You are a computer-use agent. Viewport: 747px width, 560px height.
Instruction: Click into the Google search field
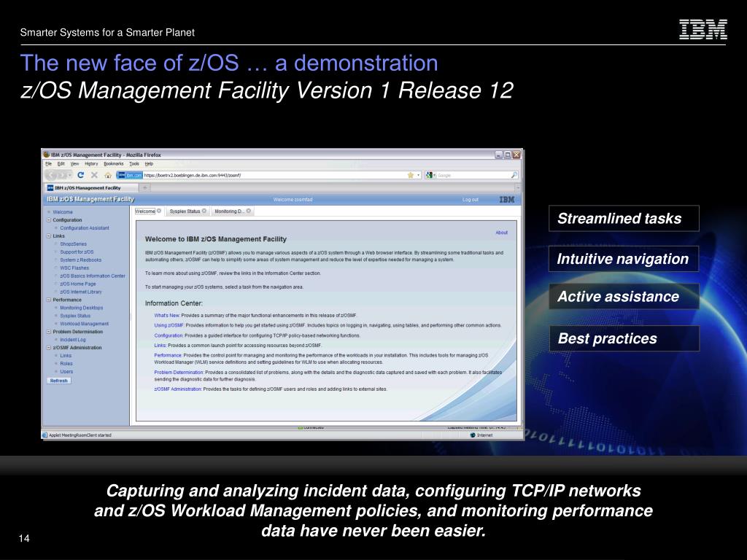click(x=473, y=175)
